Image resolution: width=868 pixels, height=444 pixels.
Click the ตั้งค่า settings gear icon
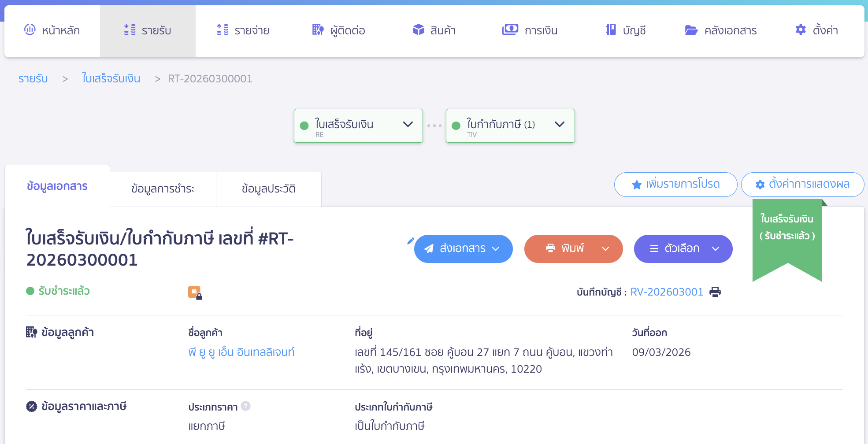click(801, 30)
